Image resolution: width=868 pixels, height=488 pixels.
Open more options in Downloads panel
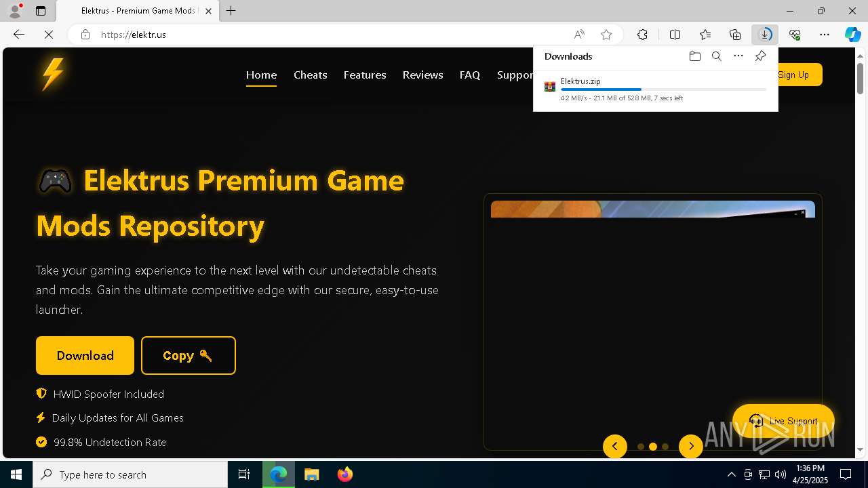(738, 56)
